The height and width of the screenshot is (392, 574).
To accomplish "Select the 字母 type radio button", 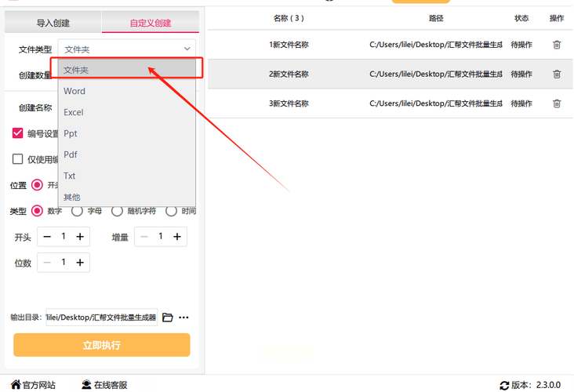I will (77, 211).
